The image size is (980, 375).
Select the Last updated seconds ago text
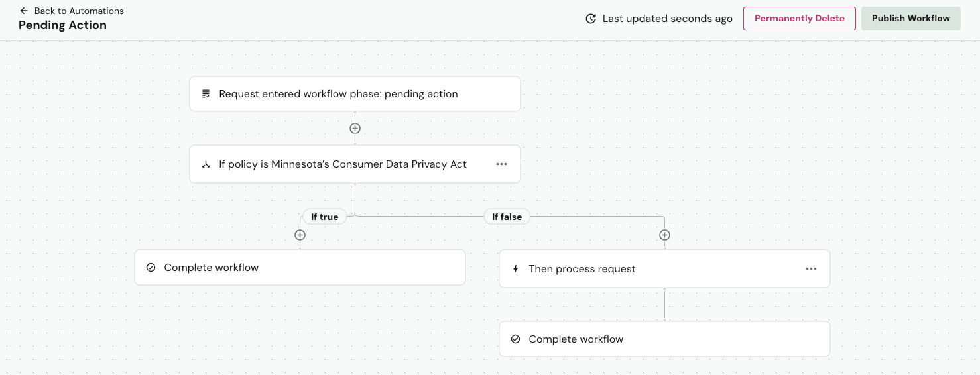pos(667,19)
